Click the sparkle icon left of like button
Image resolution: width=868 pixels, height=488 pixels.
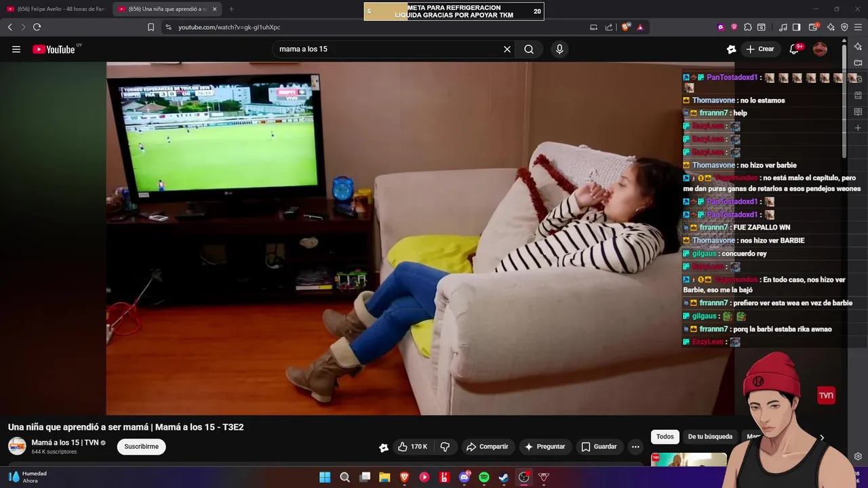(x=384, y=447)
